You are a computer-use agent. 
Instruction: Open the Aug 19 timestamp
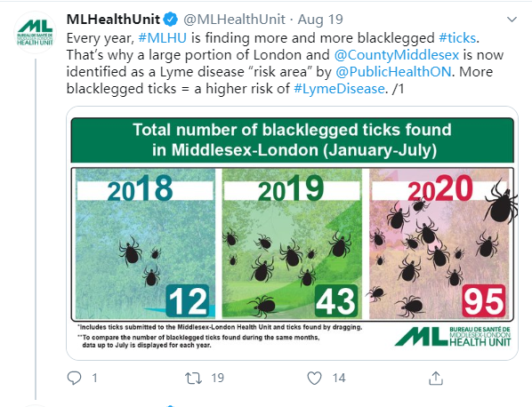tap(320, 20)
